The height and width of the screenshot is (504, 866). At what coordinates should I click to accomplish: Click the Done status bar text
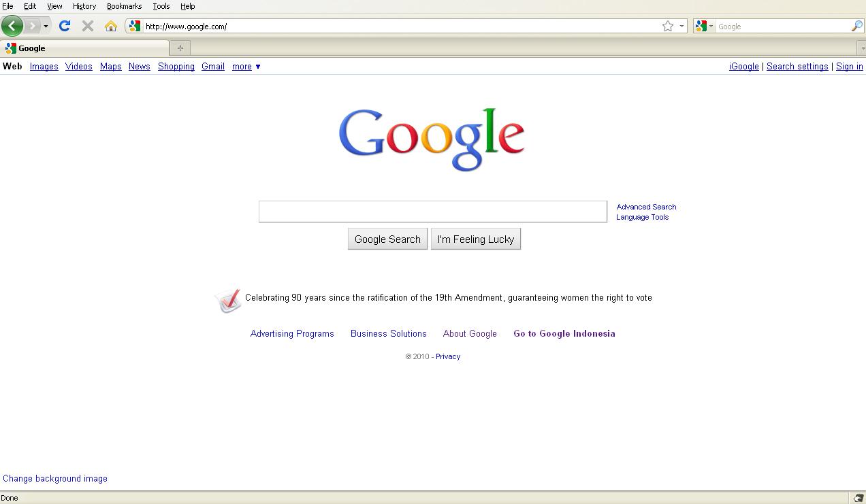(10, 498)
